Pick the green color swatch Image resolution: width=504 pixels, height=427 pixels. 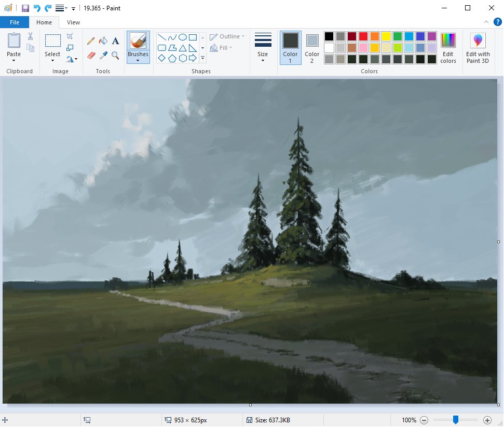[398, 36]
